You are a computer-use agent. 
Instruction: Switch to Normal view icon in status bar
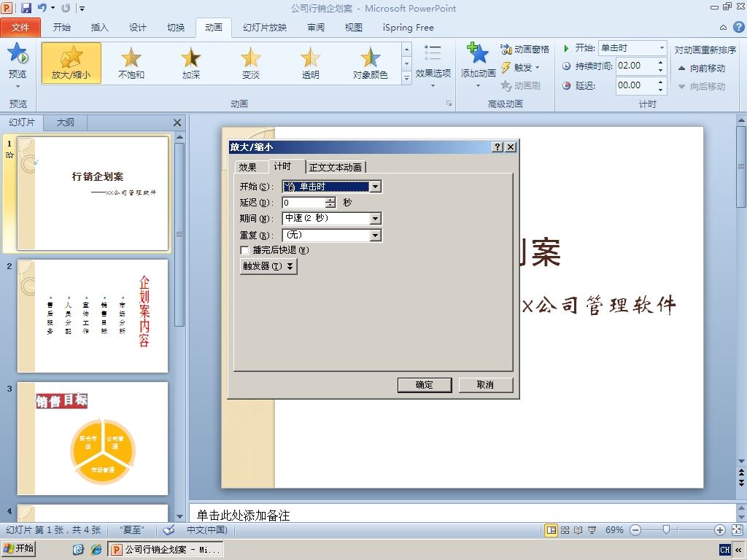click(551, 530)
